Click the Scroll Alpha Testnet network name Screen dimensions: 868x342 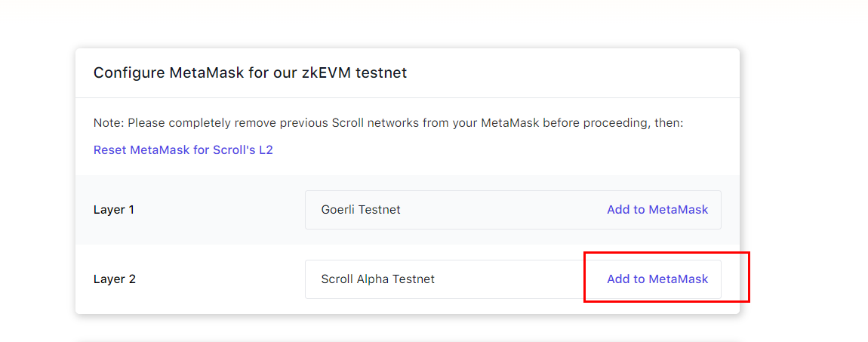pyautogui.click(x=377, y=279)
